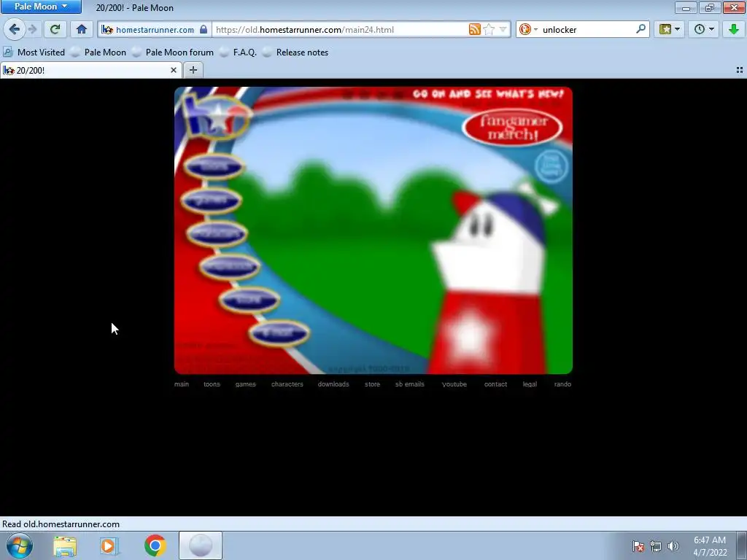Click the downloads footer link
This screenshot has height=560, width=747.
tap(333, 384)
